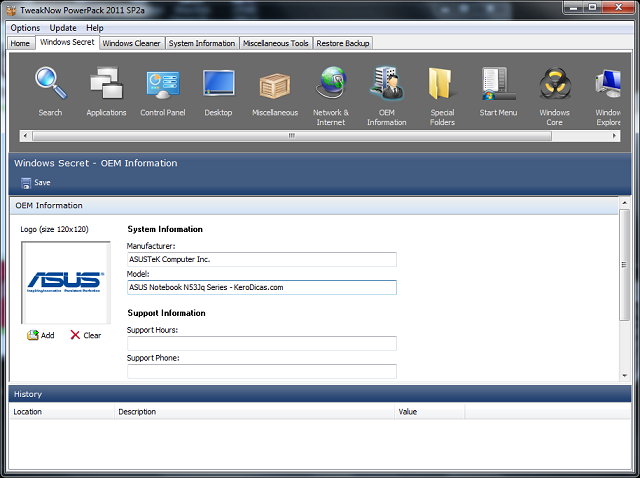Open the Windows Explorer category icon
640x478 pixels.
pyautogui.click(x=608, y=84)
